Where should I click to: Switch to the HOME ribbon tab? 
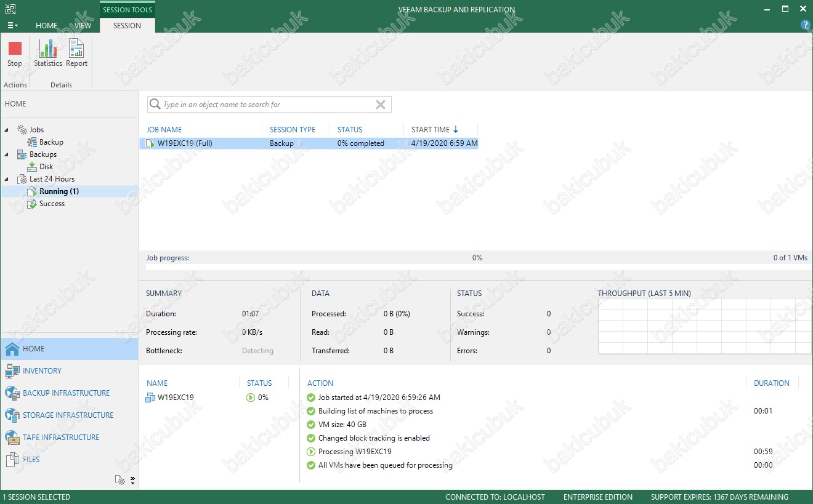(x=47, y=25)
